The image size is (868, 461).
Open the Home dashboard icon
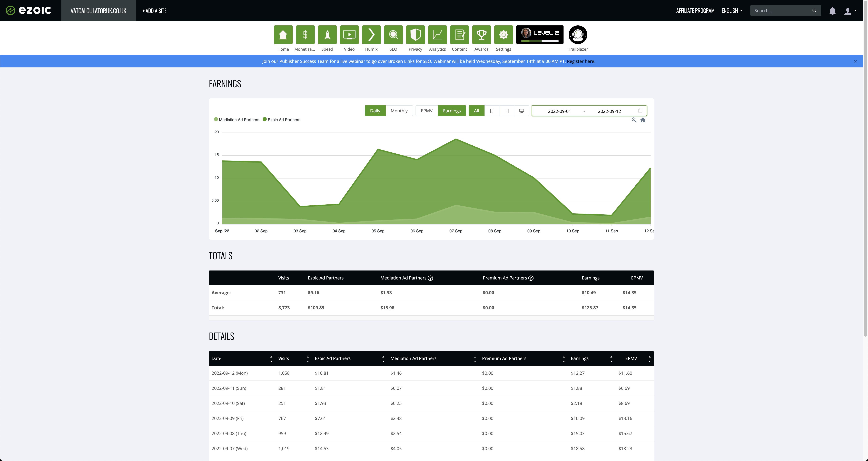(283, 35)
